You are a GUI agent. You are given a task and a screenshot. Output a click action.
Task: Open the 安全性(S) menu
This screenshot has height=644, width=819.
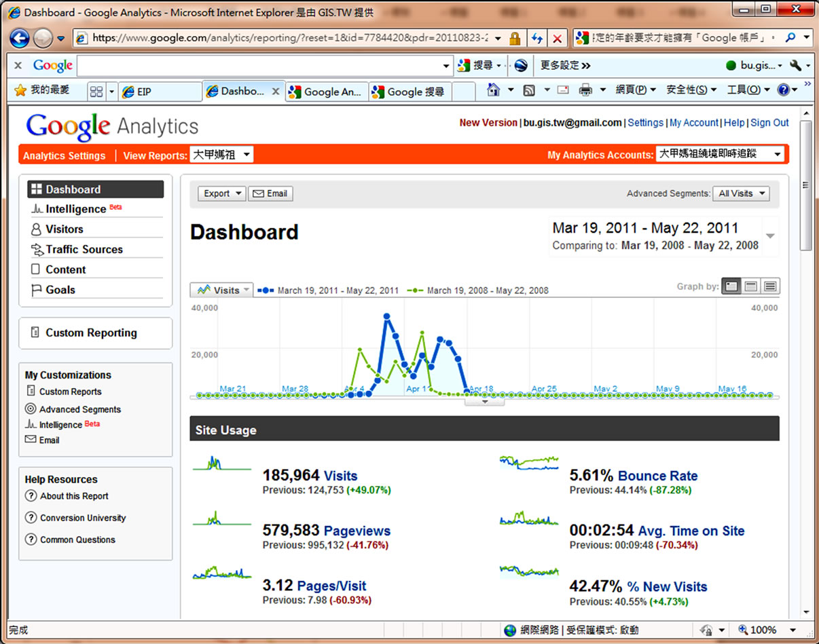[691, 90]
